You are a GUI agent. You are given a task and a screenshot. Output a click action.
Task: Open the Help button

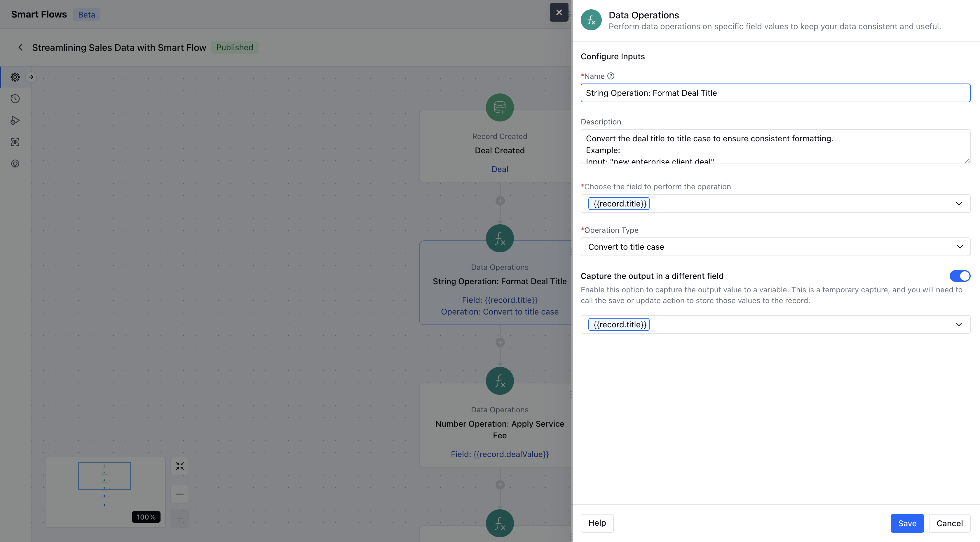(597, 523)
